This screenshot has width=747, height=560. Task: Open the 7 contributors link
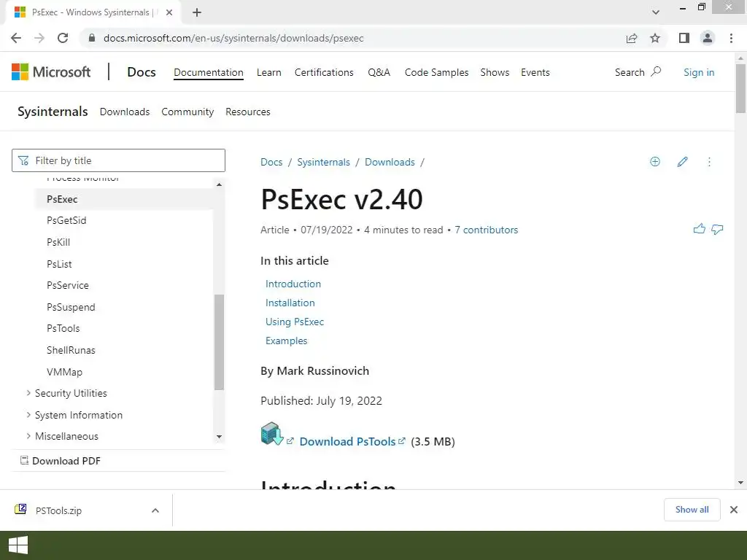[x=486, y=230]
